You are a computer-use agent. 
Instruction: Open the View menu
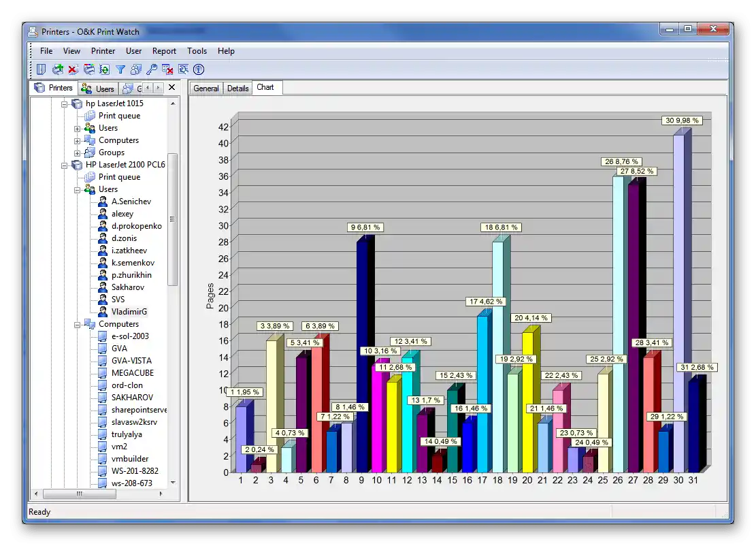(x=72, y=50)
